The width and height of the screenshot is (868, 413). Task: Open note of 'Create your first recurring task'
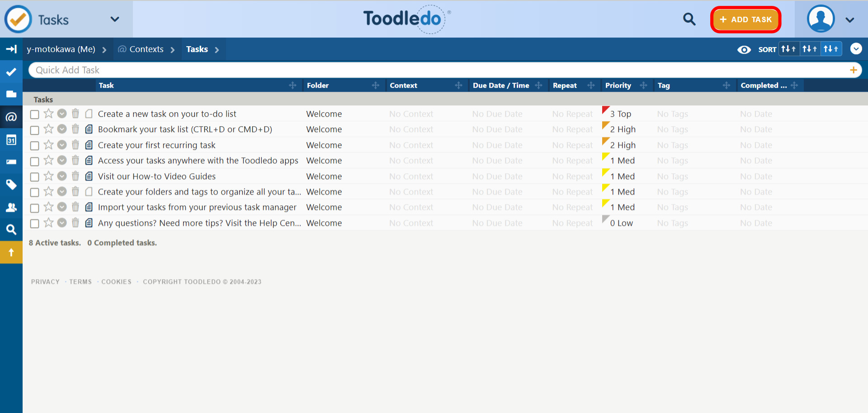click(x=89, y=145)
